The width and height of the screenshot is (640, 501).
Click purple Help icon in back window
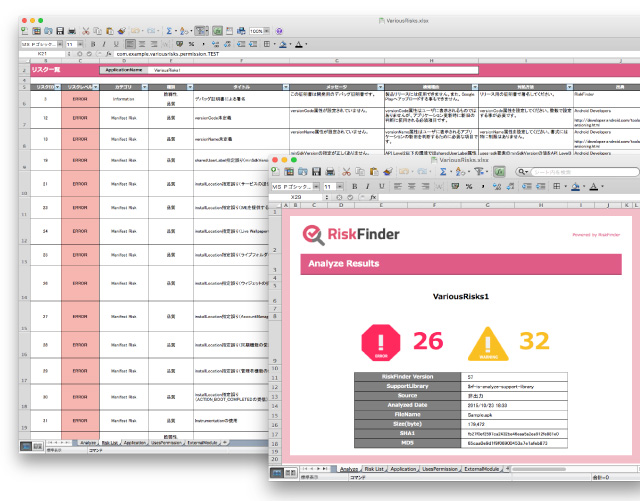[x=279, y=31]
